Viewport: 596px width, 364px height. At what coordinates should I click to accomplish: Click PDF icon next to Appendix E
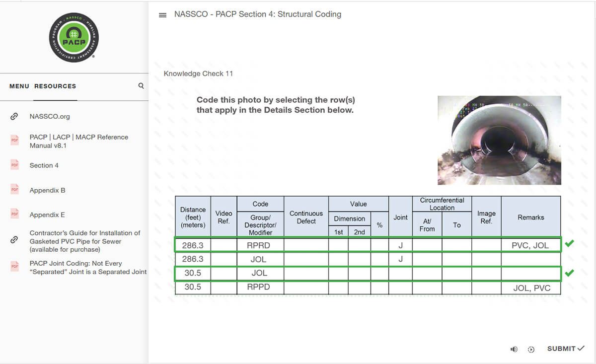click(14, 215)
